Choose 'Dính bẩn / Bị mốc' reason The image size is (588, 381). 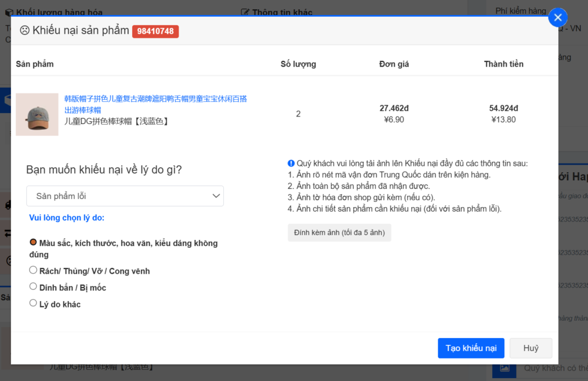[x=33, y=287]
